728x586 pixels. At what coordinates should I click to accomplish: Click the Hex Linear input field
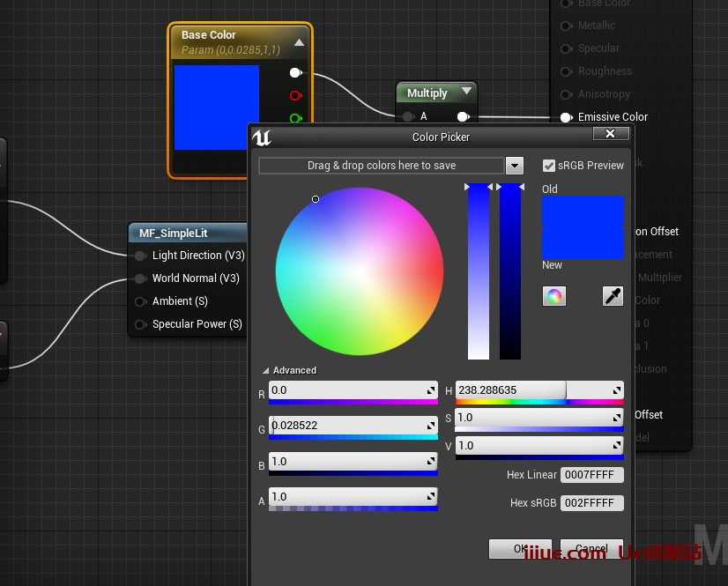(x=591, y=475)
